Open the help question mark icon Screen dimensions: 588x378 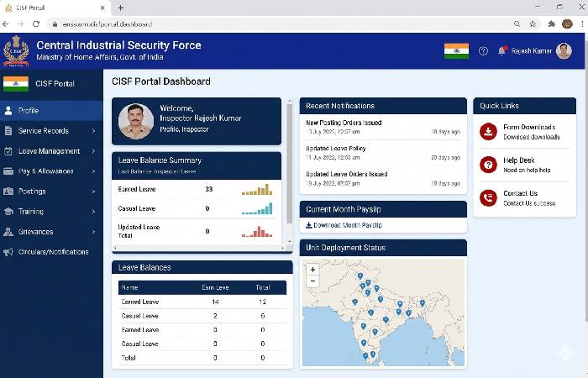pos(483,51)
